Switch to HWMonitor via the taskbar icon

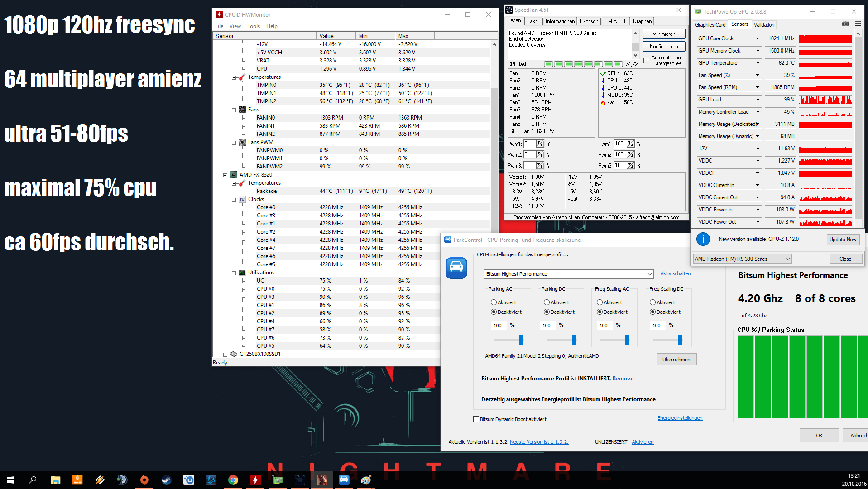255,480
